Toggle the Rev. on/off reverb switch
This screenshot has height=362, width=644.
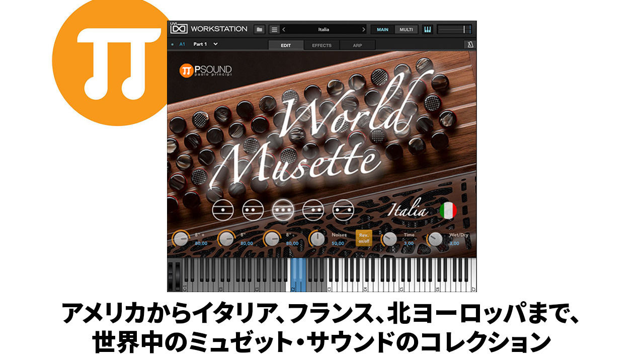click(363, 238)
